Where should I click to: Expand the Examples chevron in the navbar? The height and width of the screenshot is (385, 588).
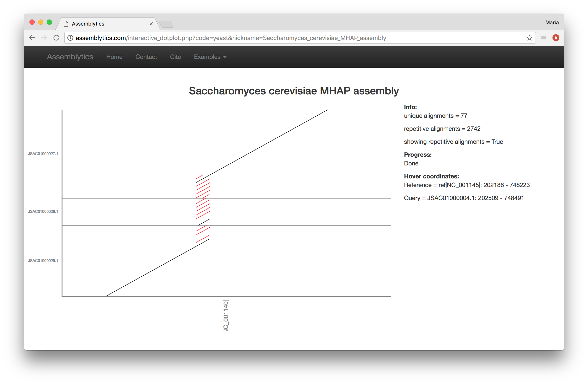click(225, 57)
